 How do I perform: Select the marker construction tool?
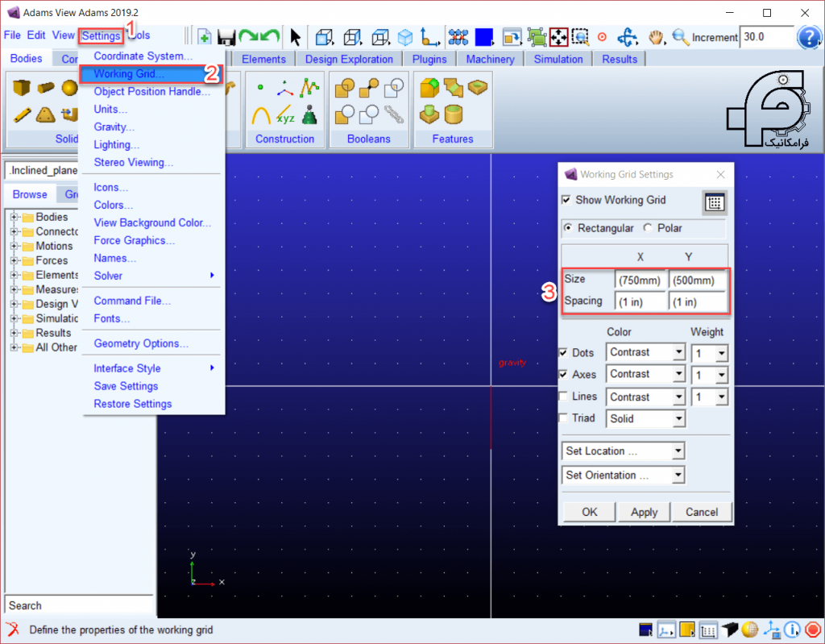click(x=284, y=89)
